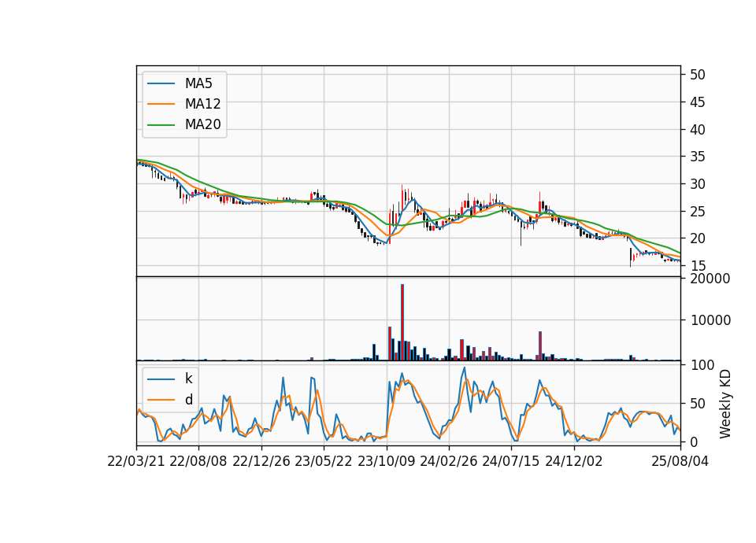Click the MA12 legend label
Viewport: 756px width, 543px height.
pyautogui.click(x=202, y=104)
